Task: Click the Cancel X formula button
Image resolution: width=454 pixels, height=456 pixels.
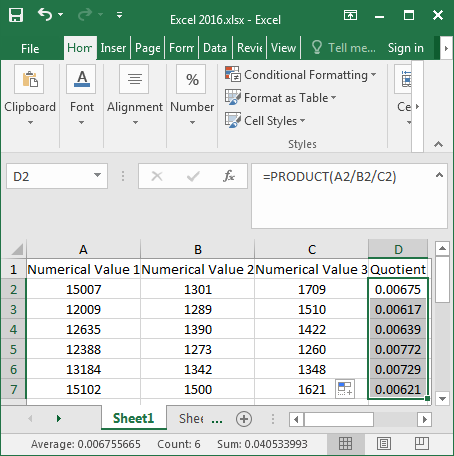Action: (x=157, y=176)
